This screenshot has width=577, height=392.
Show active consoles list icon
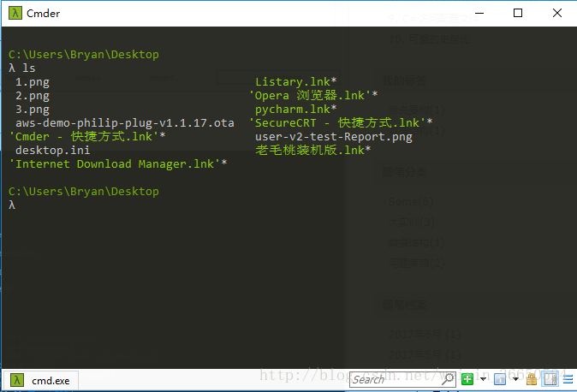[500, 379]
